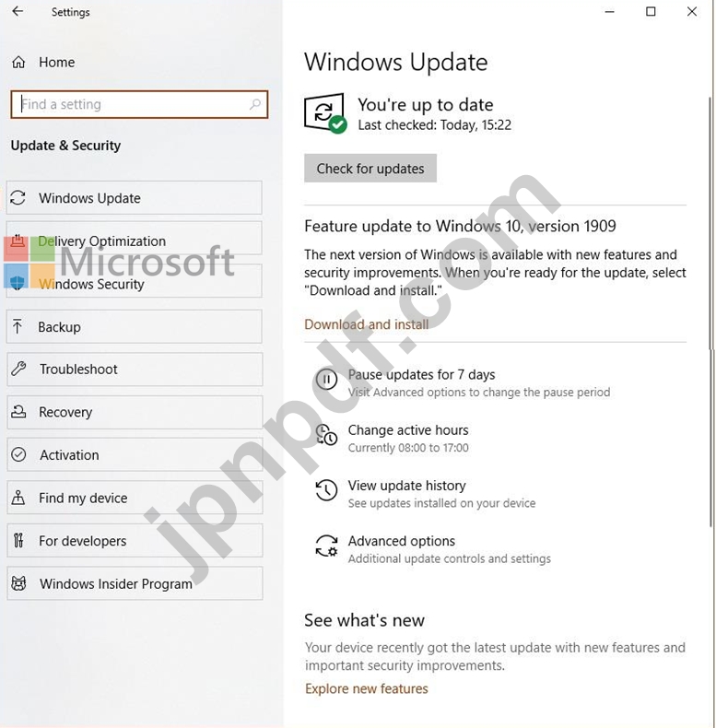
Task: Click the update status sync icon
Action: (325, 112)
